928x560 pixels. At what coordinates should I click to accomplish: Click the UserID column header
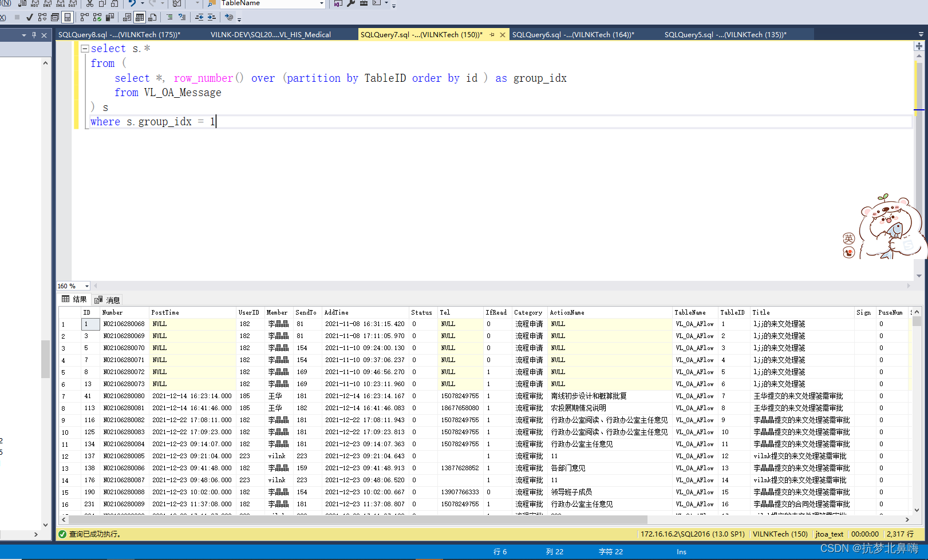250,312
